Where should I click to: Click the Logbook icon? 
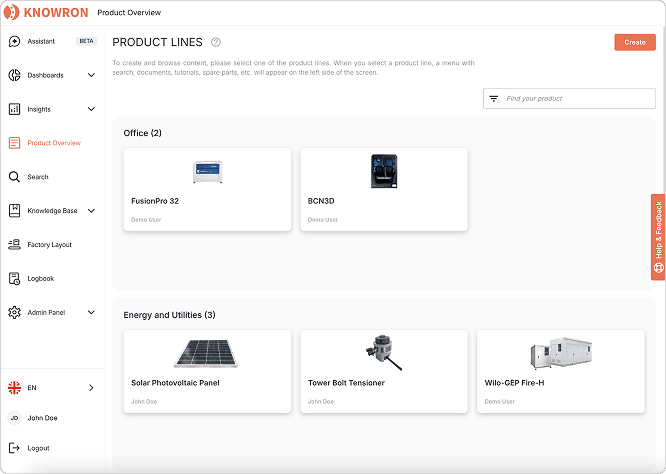coord(14,279)
